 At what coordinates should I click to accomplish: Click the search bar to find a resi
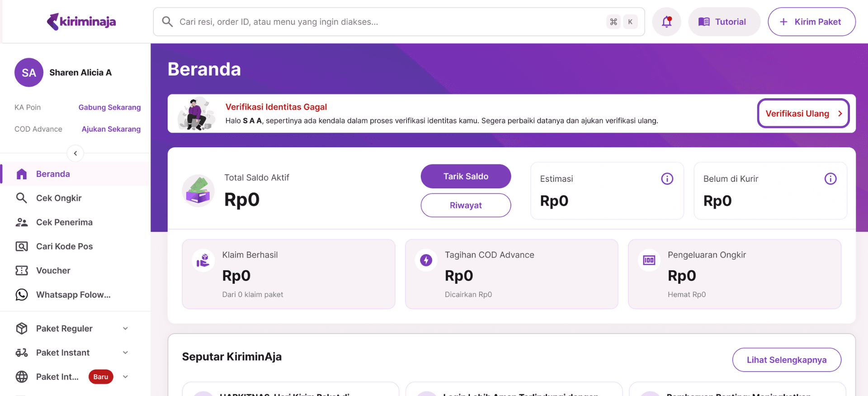362,21
